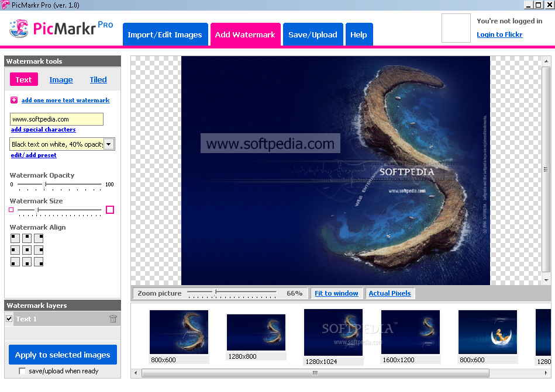The image size is (555, 392).
Task: Click the vertical preview scrollbar handle
Action: pos(546,169)
